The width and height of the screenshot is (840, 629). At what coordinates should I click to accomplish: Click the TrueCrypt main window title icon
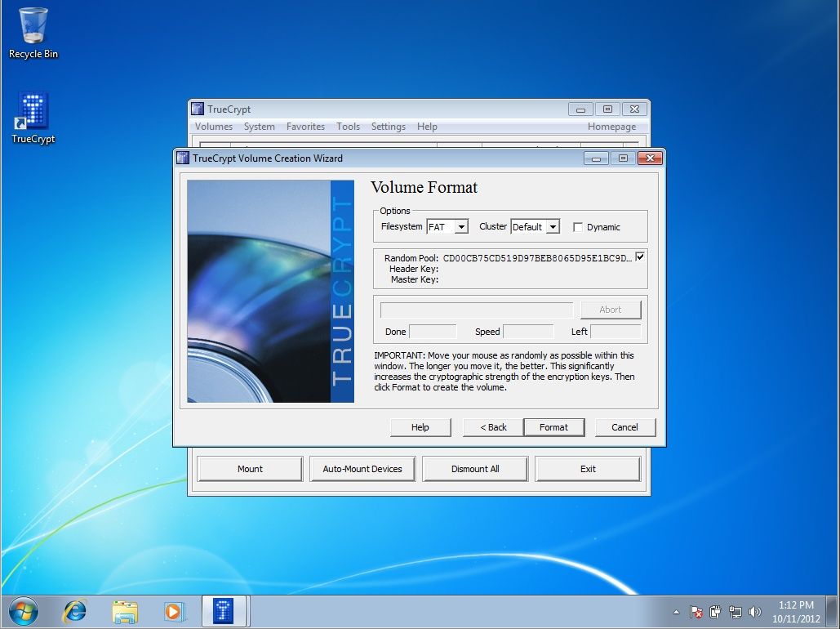(198, 109)
